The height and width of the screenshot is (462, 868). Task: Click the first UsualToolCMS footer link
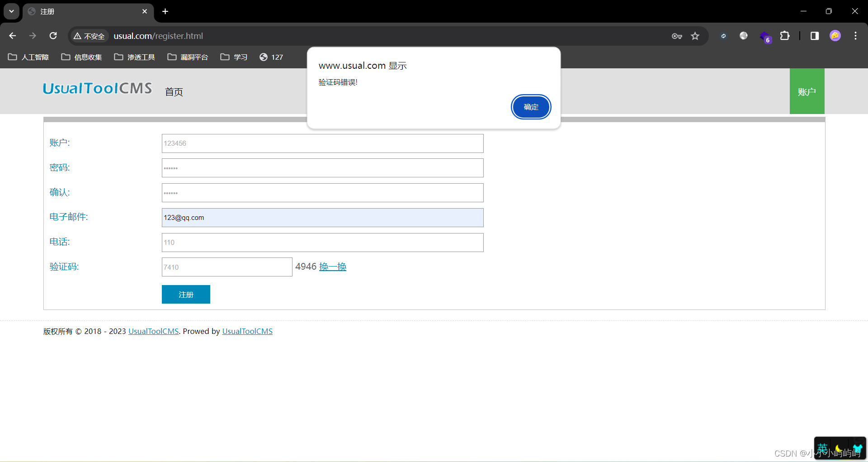click(154, 331)
